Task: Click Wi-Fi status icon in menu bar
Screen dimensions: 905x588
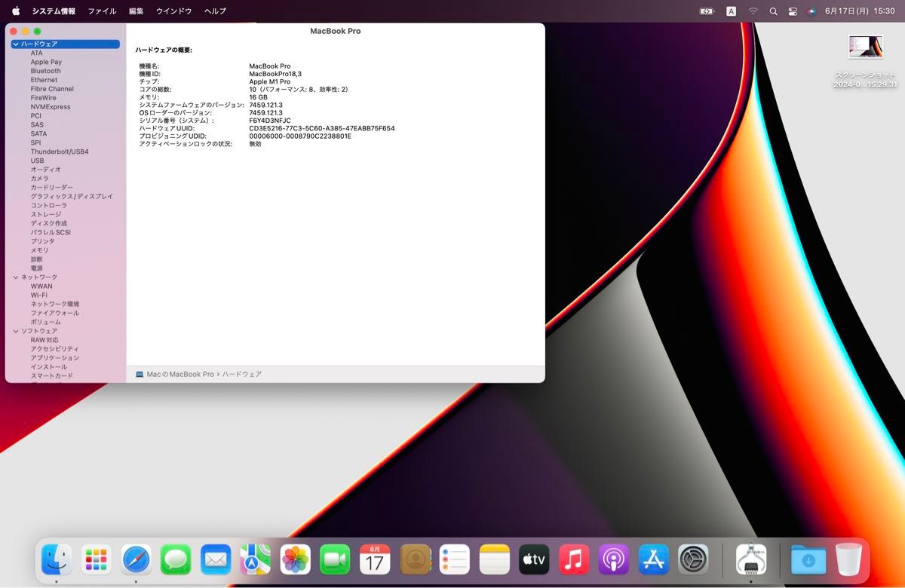Action: pos(753,11)
